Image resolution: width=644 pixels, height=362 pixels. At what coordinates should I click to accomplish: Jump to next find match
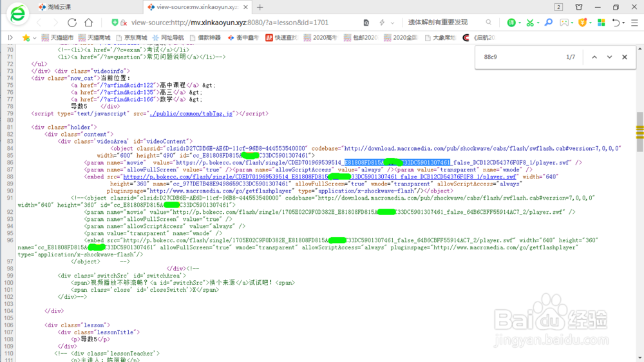(609, 57)
